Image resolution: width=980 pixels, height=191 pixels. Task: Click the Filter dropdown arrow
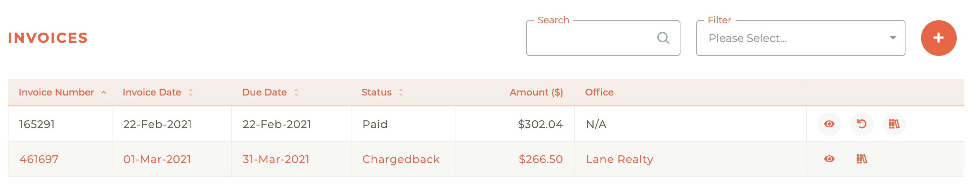(893, 38)
